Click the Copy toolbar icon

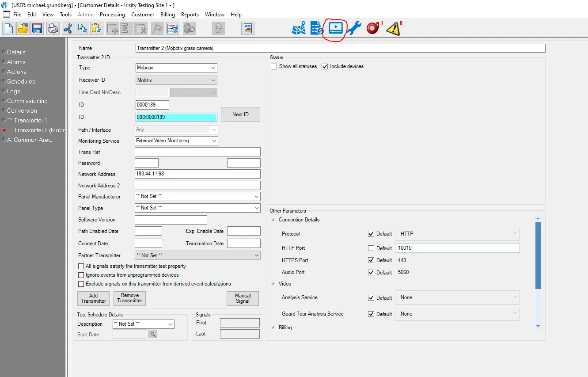(82, 29)
